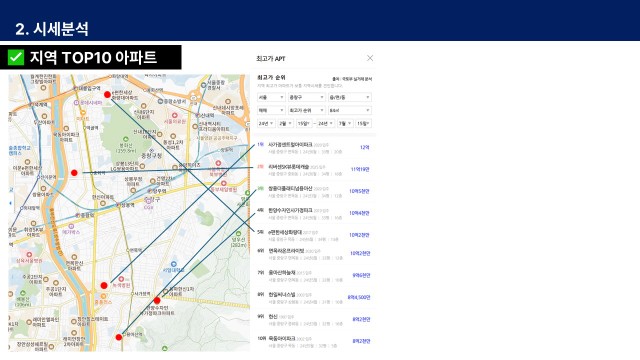The height and width of the screenshot is (360, 640).
Task: Select rank 8 한일써너스빌 listing
Action: [313, 298]
